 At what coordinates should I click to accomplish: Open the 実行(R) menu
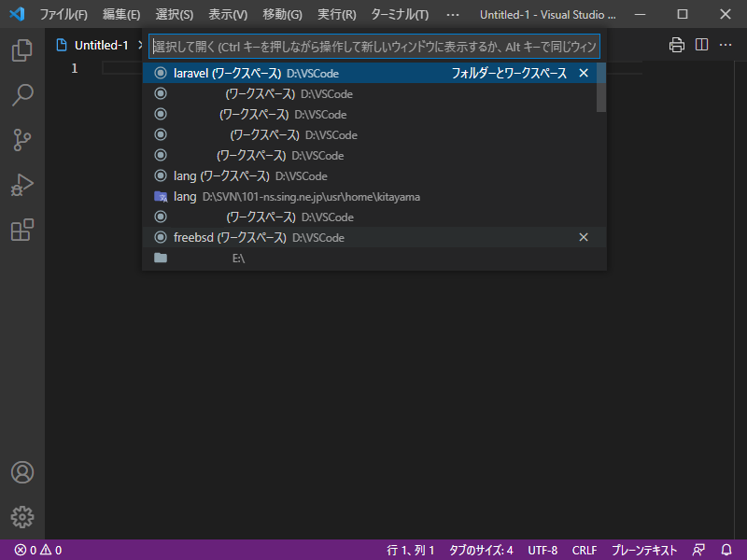pos(337,14)
